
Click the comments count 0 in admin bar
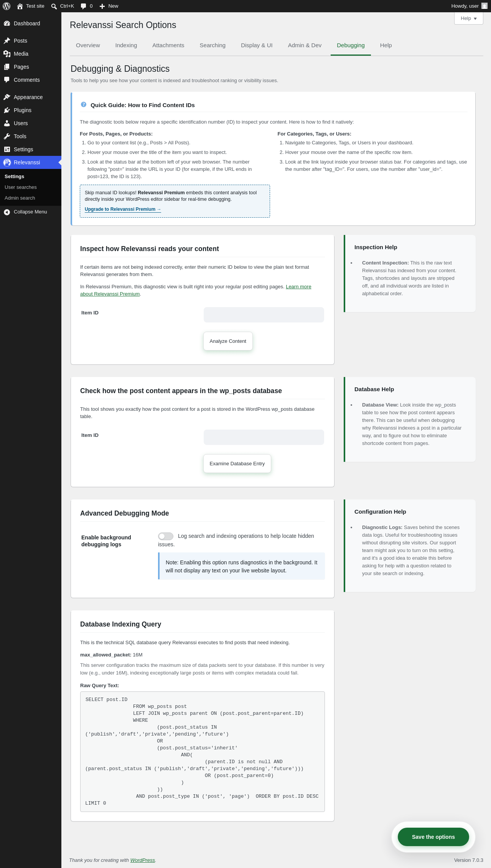click(91, 6)
